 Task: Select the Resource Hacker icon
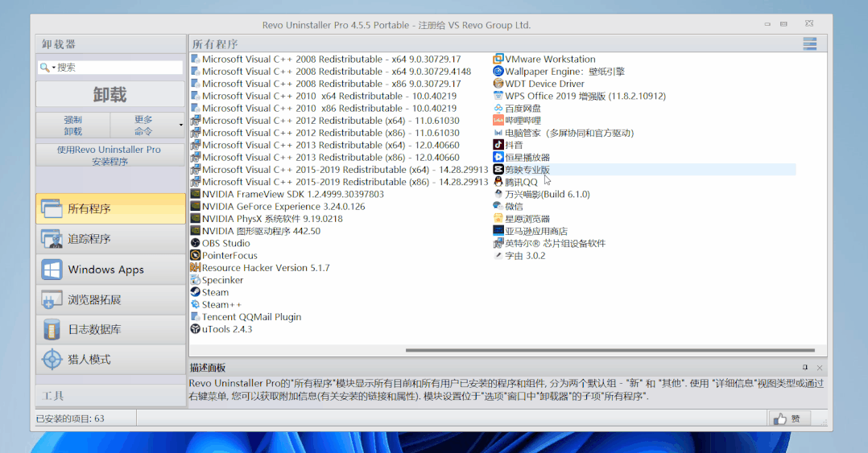pos(195,267)
